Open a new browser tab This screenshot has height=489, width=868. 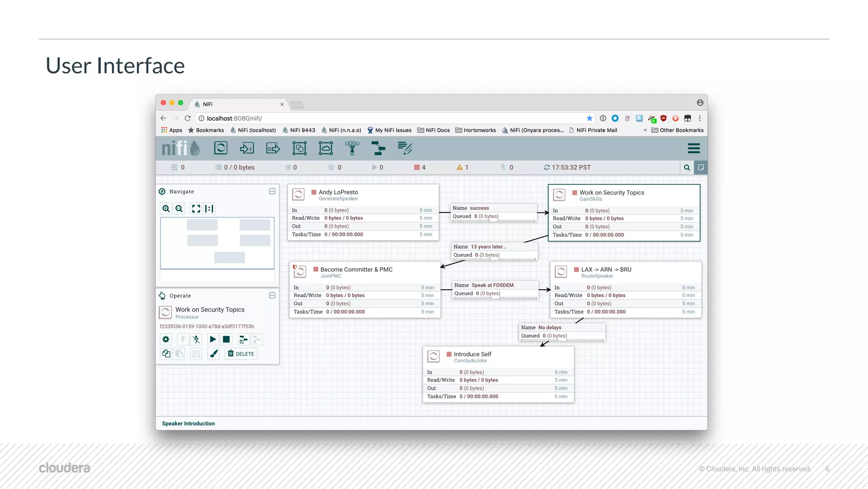click(297, 105)
